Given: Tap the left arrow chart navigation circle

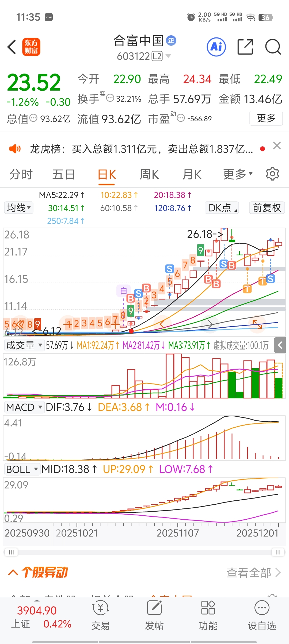Looking at the screenshot, I should click(x=163, y=324).
